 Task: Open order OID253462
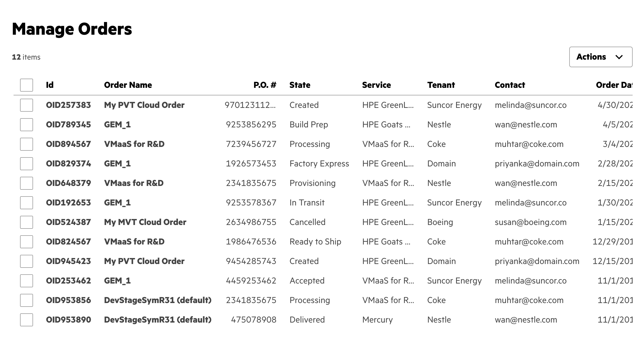(x=68, y=281)
